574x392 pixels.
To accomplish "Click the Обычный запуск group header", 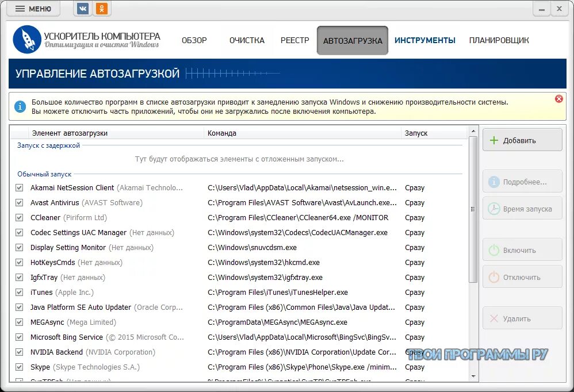I will [44, 174].
